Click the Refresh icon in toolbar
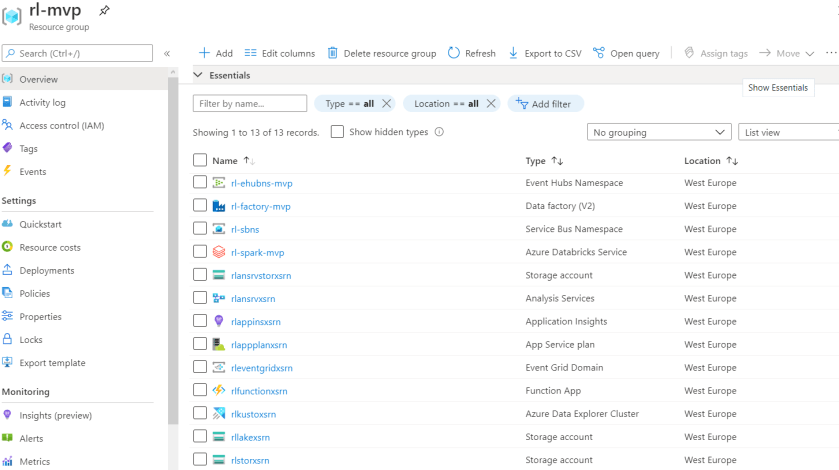This screenshot has height=470, width=839. coord(454,53)
